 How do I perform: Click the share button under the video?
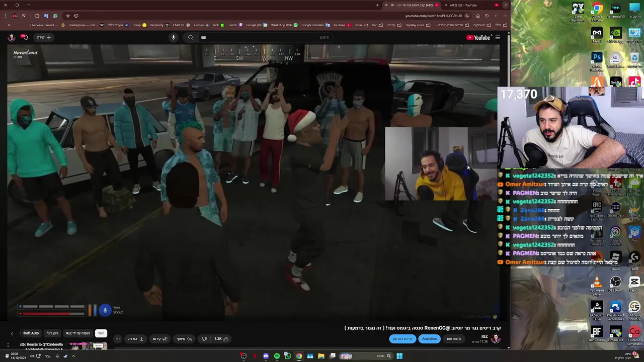tap(184, 339)
